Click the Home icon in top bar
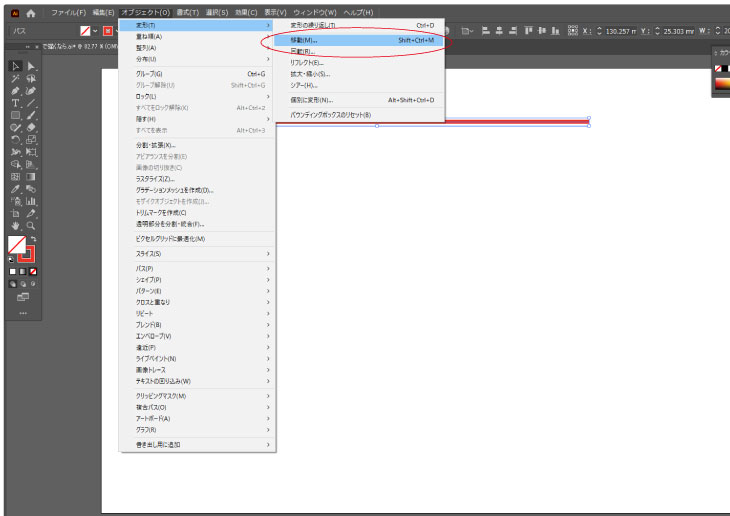 [31, 12]
